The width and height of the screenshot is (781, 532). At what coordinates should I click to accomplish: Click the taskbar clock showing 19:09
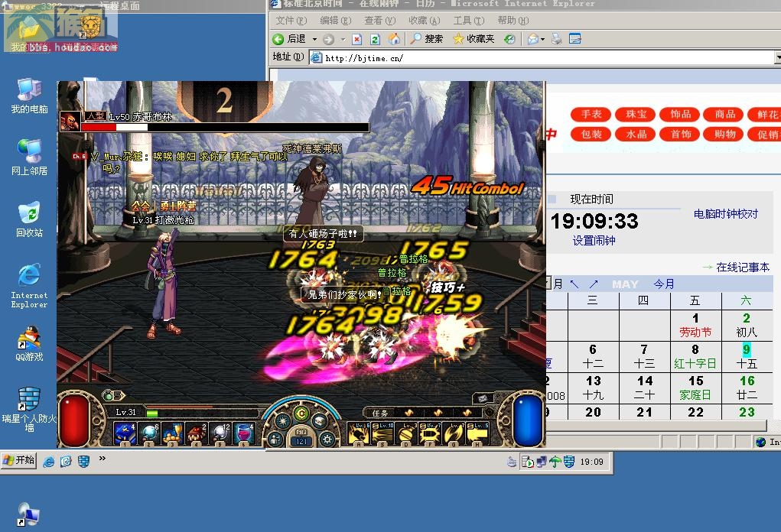[591, 462]
